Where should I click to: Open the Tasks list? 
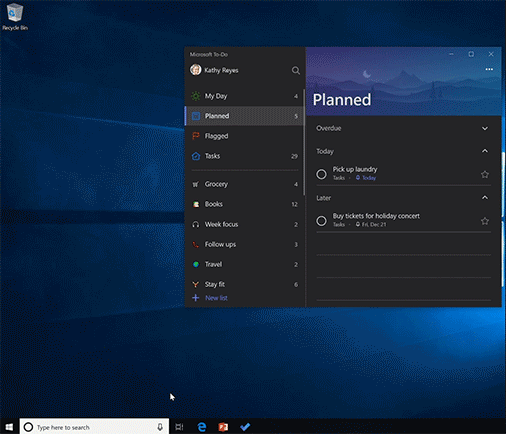point(244,156)
